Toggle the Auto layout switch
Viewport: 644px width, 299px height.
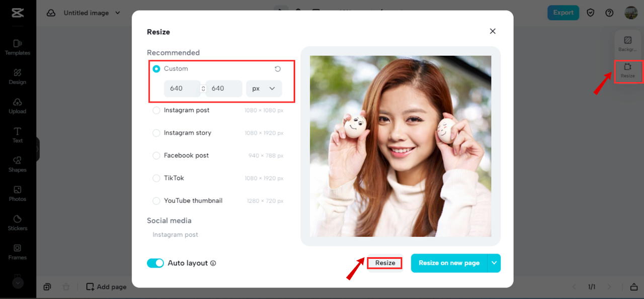pyautogui.click(x=155, y=263)
